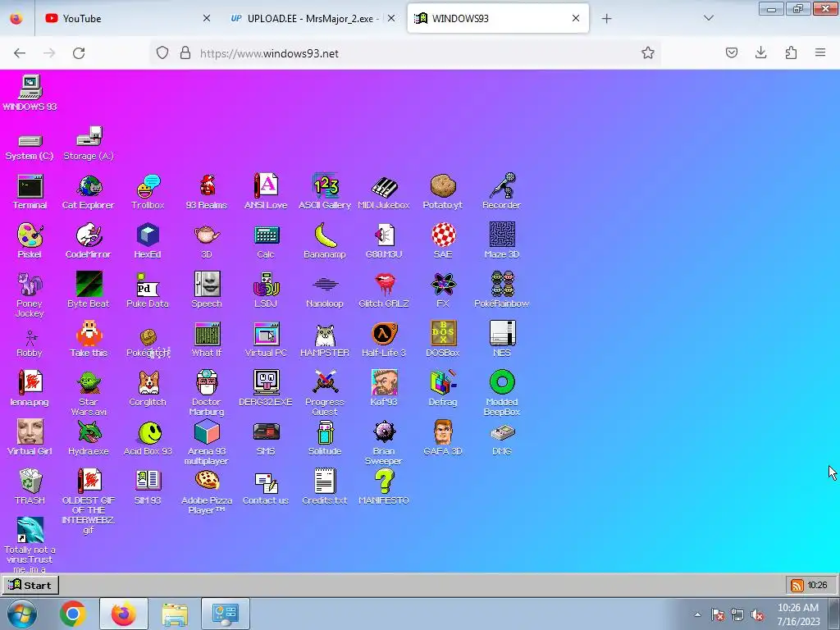Open the System (C:) drive icon
This screenshot has width=840, height=630.
point(30,148)
